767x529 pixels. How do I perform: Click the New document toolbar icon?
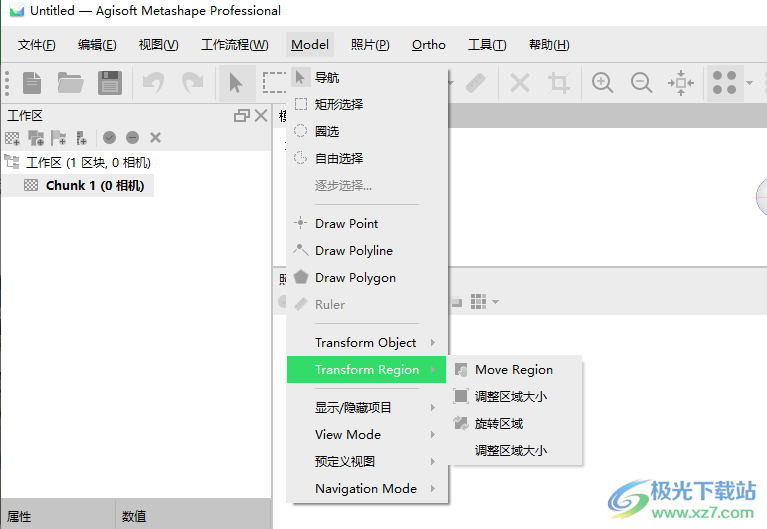point(32,83)
